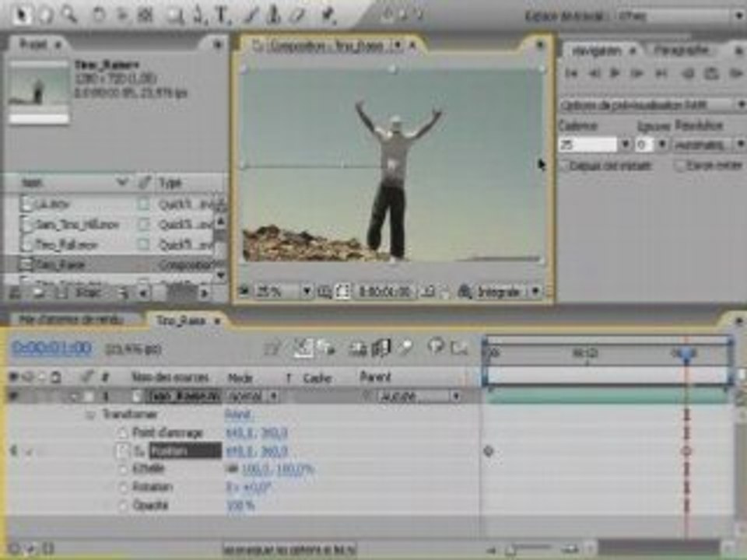The height and width of the screenshot is (560, 747).
Task: Select the first Position keyframe diamond
Action: click(489, 451)
